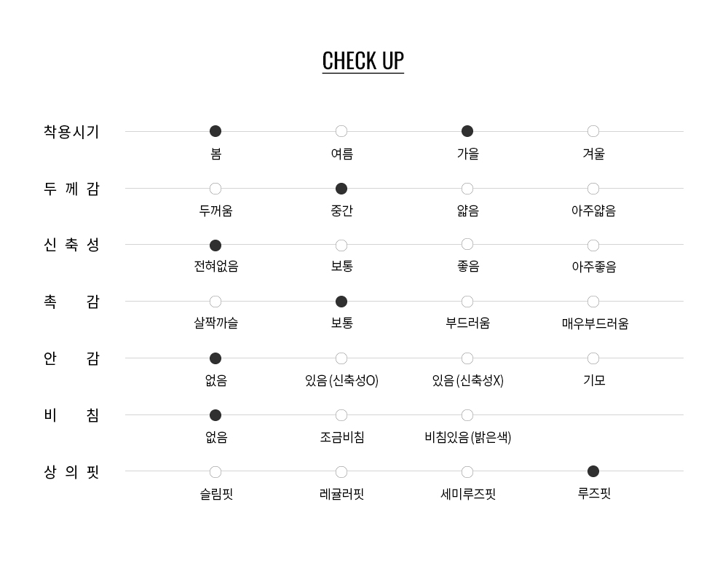
Task: Click the 있음 (신축성O) lining label
Action: coord(341,380)
